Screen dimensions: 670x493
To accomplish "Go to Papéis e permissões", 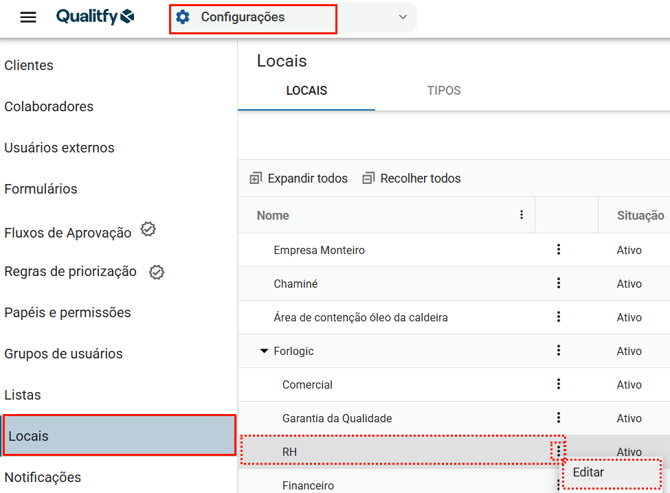I will (68, 312).
